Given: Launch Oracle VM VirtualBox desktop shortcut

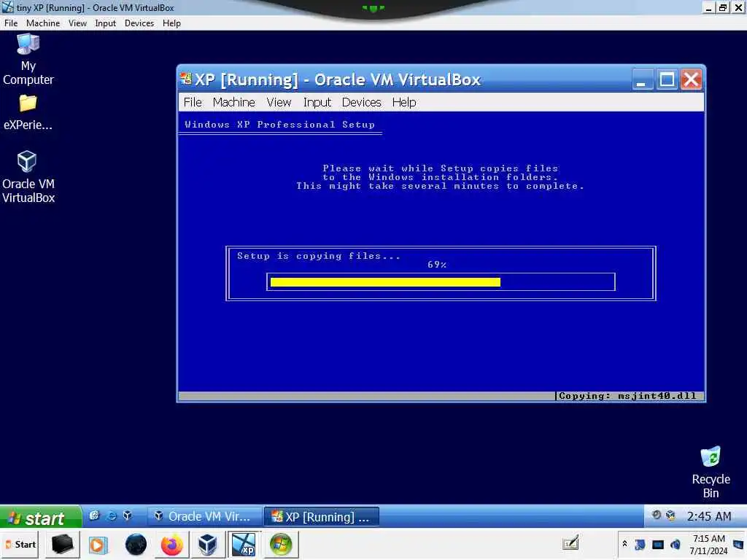Looking at the screenshot, I should click(x=28, y=177).
